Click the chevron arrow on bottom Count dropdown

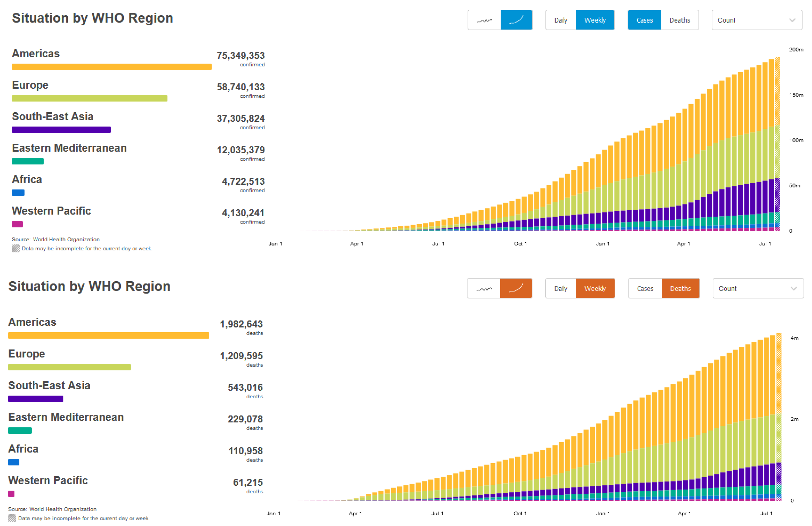click(x=793, y=289)
